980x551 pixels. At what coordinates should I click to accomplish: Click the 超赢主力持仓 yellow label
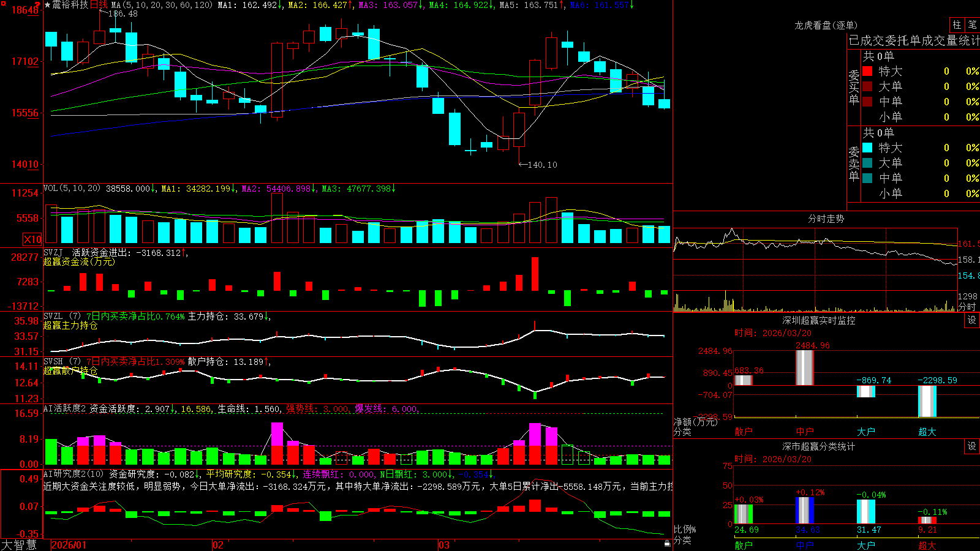coord(70,326)
